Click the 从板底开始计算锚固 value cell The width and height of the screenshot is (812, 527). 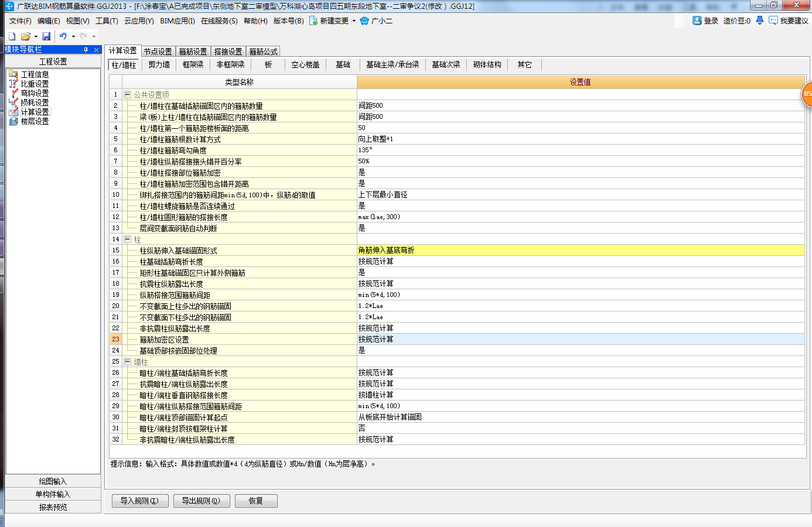coord(581,417)
